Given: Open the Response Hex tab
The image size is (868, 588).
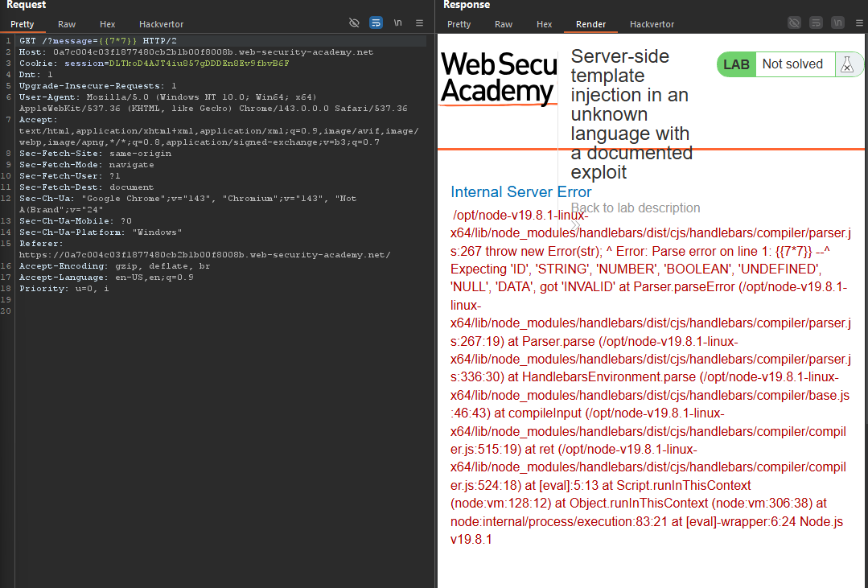Looking at the screenshot, I should [544, 24].
